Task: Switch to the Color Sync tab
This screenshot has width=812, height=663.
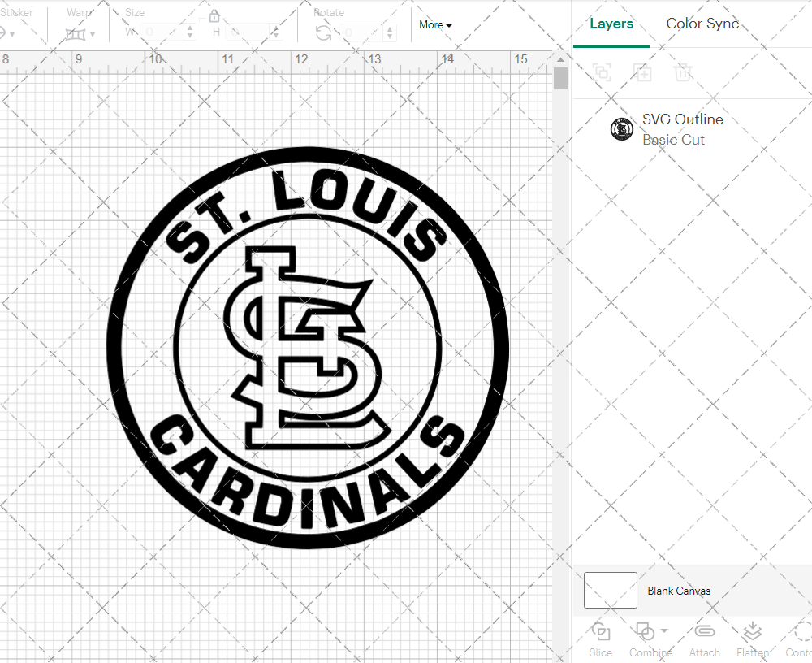Action: click(x=702, y=24)
